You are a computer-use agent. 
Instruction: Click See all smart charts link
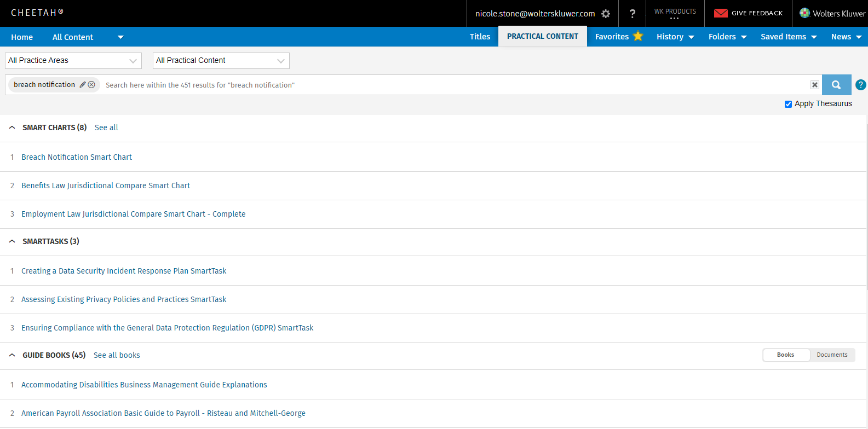point(106,127)
